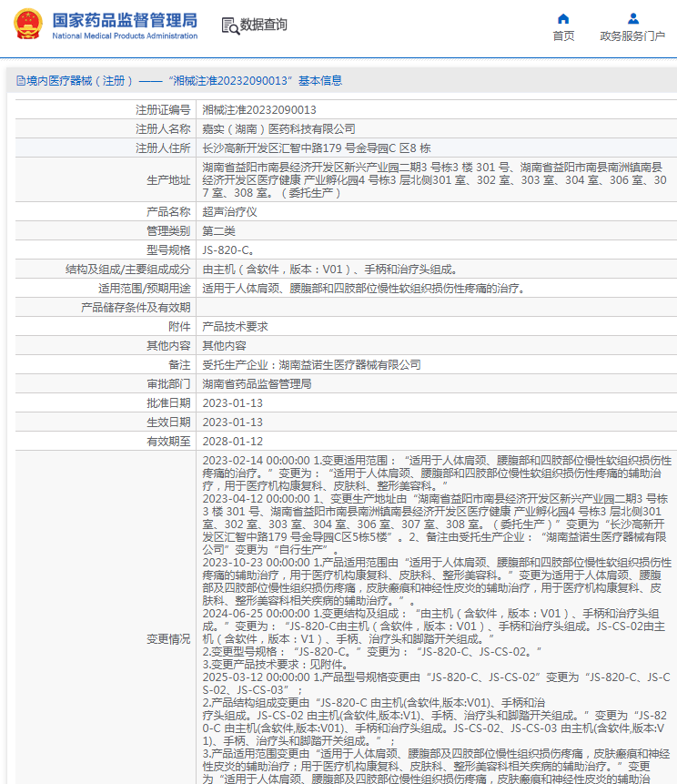Click the 注册人名称 label
The height and width of the screenshot is (784, 677).
[163, 129]
